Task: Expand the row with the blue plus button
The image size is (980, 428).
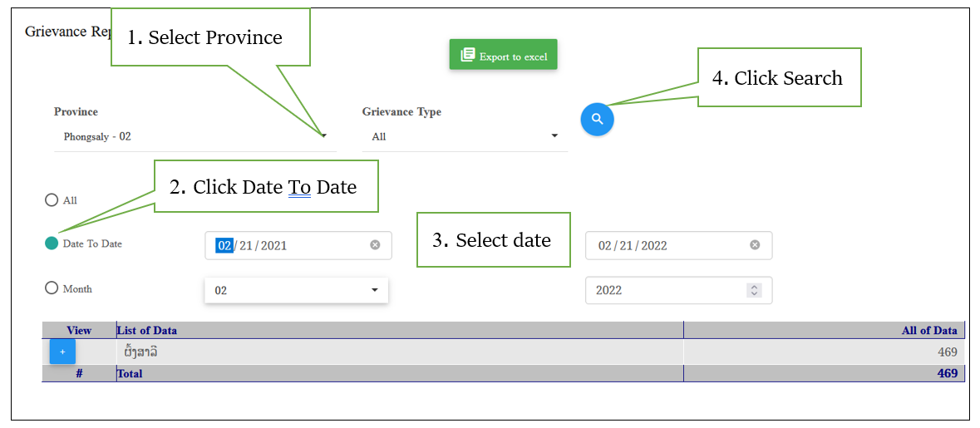Action: tap(62, 352)
